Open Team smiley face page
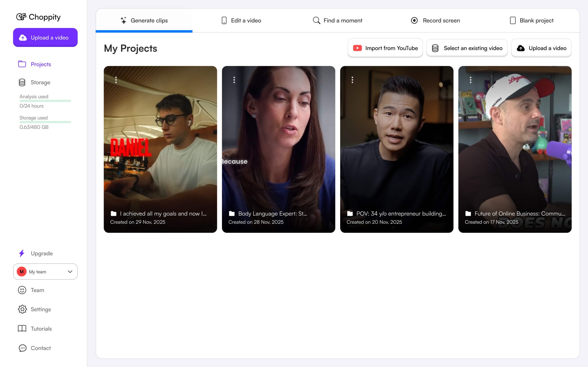This screenshot has width=588, height=367. tap(37, 290)
